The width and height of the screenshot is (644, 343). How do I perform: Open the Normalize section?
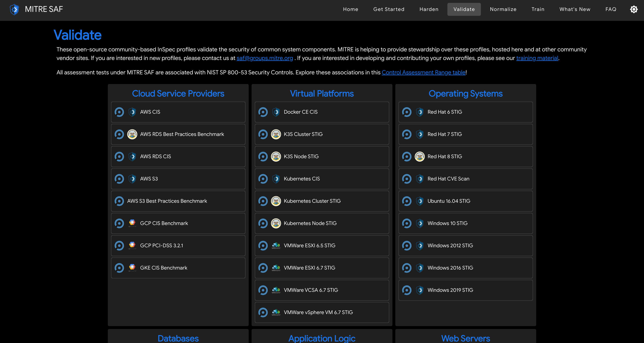tap(503, 9)
